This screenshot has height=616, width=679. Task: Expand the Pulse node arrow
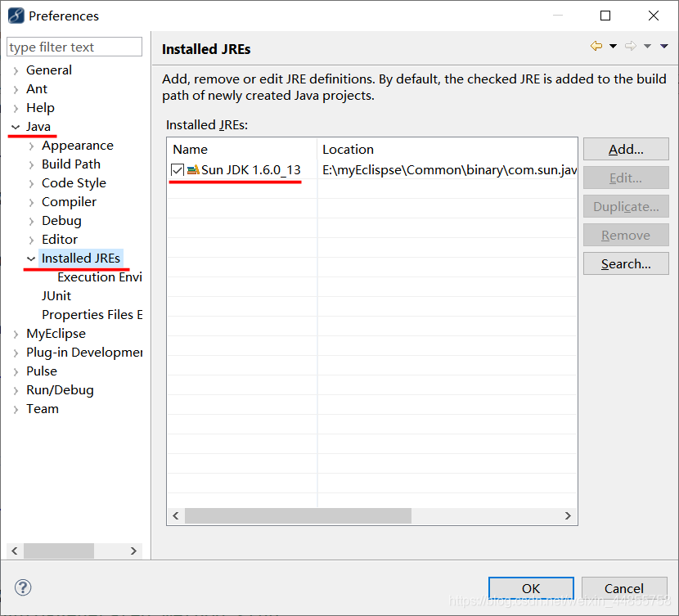[16, 372]
